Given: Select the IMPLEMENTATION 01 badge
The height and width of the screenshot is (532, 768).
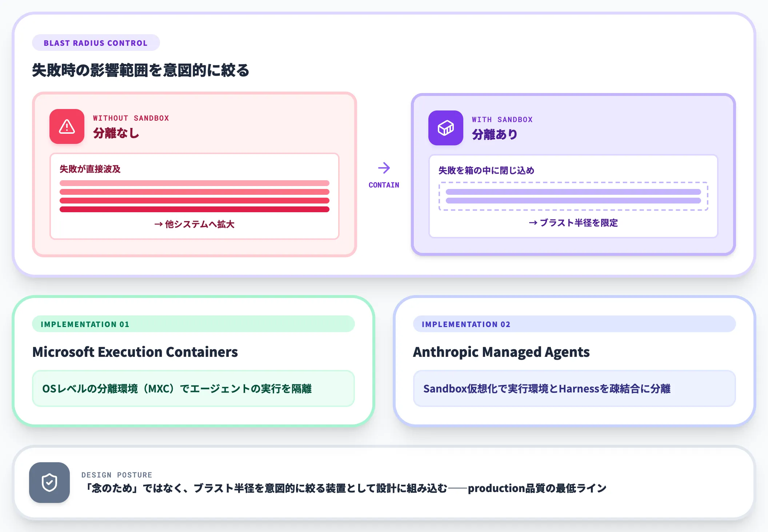Looking at the screenshot, I should click(x=193, y=324).
